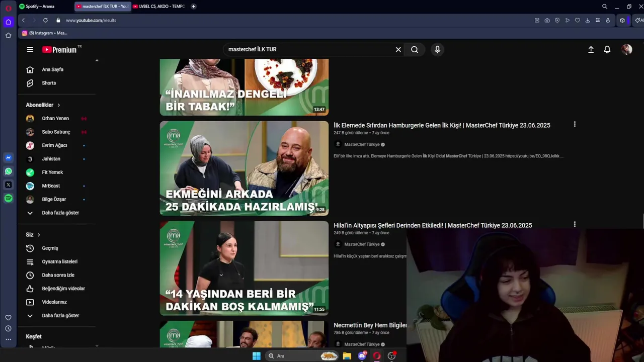The width and height of the screenshot is (644, 362).
Task: Focus the YouTube search input field
Action: pos(309,49)
